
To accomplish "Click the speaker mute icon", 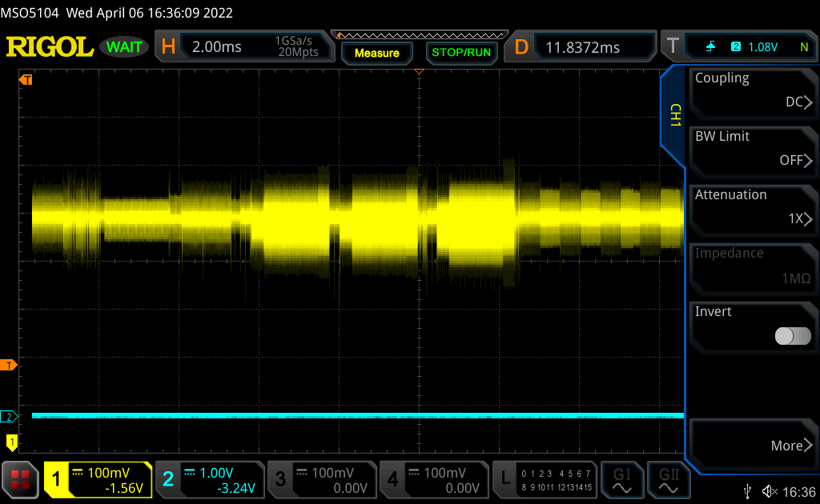I will pyautogui.click(x=769, y=491).
